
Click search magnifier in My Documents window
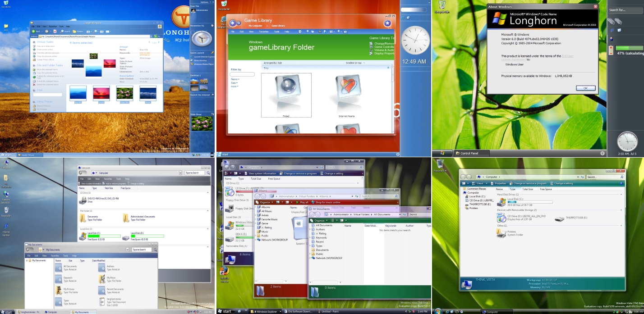(x=155, y=250)
